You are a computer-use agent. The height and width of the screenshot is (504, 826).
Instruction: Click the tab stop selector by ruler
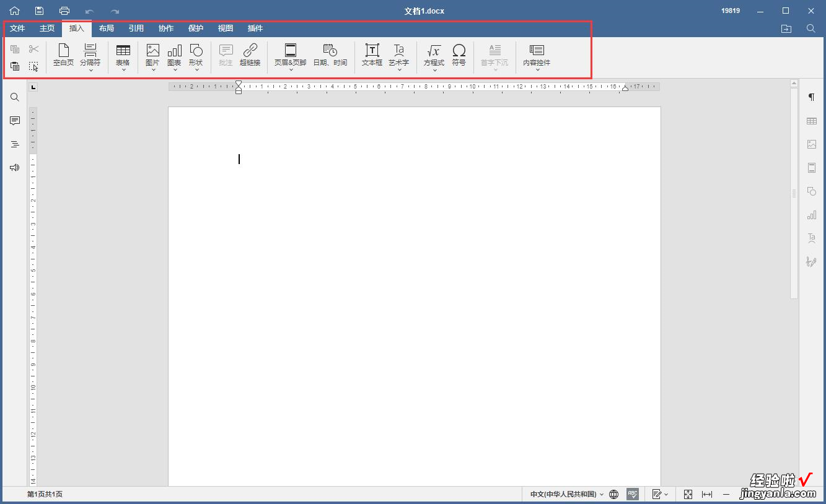click(x=33, y=87)
